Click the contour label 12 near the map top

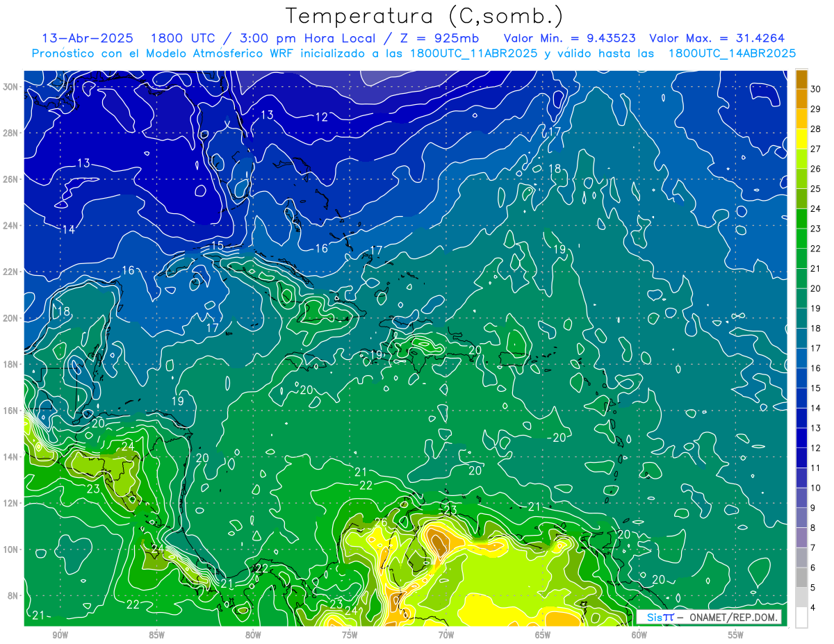[321, 117]
